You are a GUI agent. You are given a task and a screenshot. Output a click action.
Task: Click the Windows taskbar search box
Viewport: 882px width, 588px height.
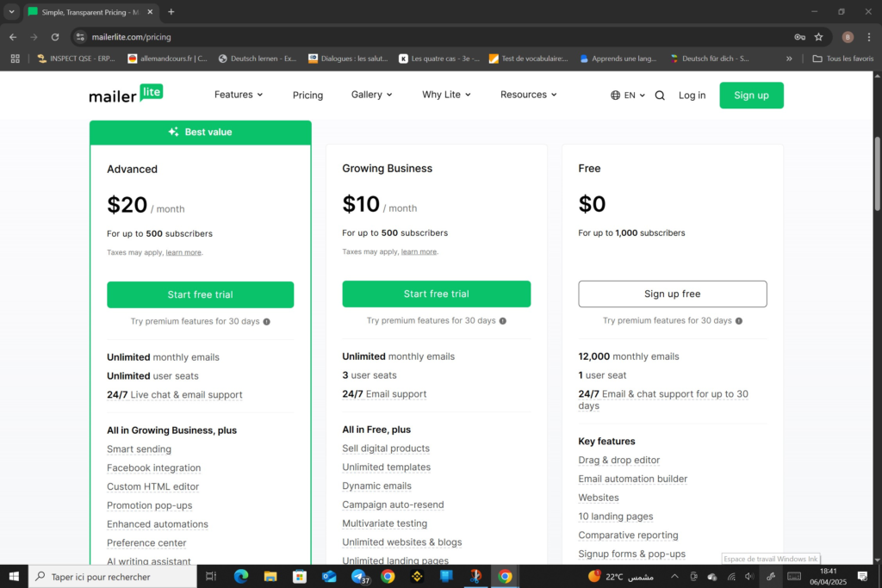tap(113, 576)
